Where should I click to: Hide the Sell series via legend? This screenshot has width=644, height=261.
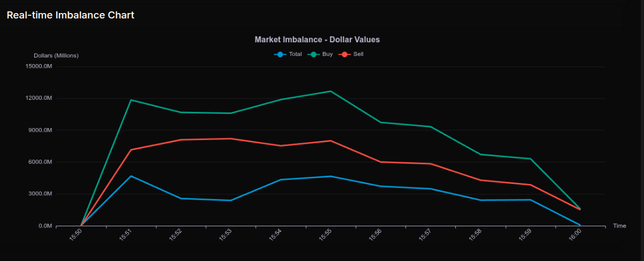pyautogui.click(x=358, y=54)
